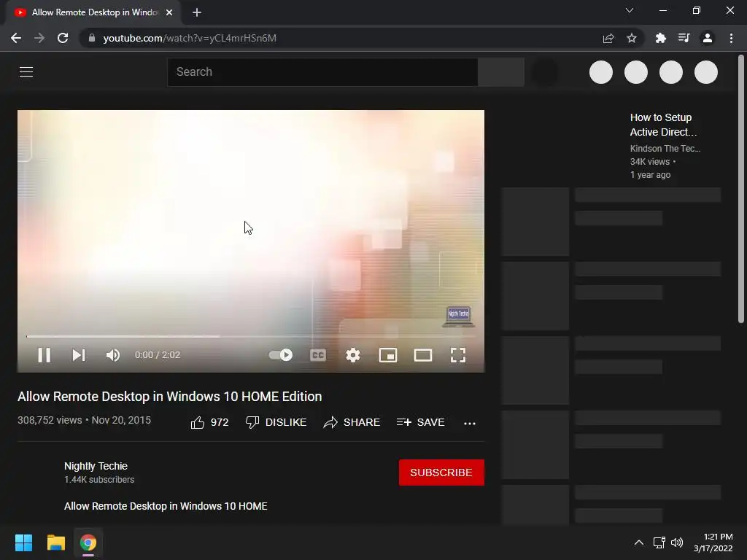Go forward in browser history
The height and width of the screenshot is (560, 747).
[39, 38]
